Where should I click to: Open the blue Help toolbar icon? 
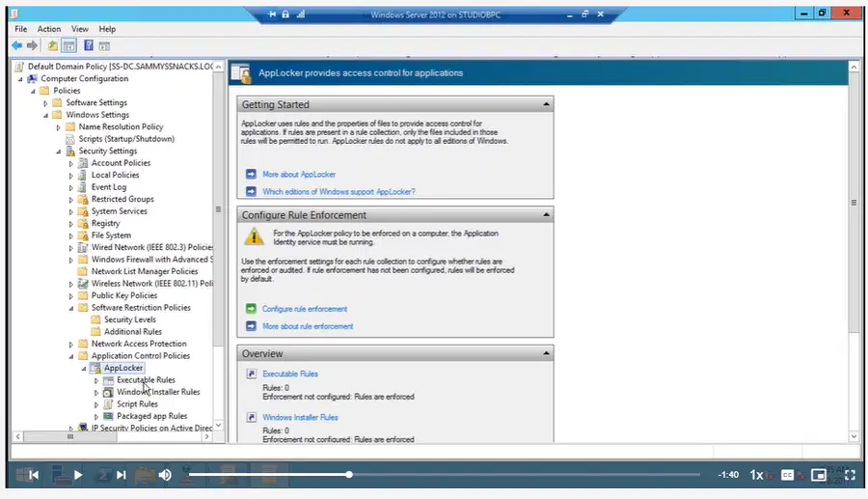tap(89, 45)
